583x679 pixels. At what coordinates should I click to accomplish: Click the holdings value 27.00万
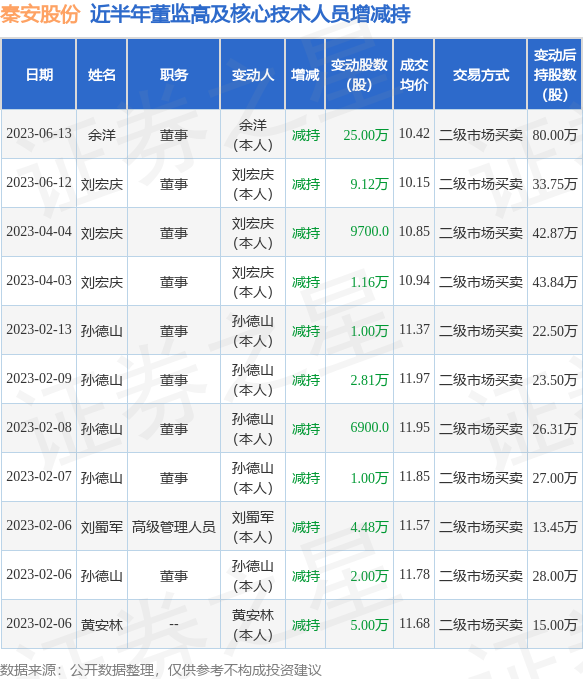click(555, 478)
